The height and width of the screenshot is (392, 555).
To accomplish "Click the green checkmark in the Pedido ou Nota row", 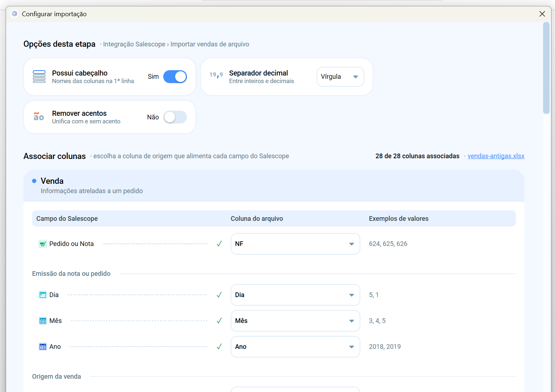I will [219, 244].
